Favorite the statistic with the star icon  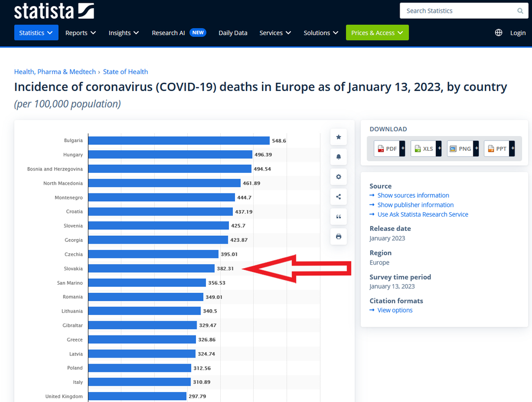[339, 137]
